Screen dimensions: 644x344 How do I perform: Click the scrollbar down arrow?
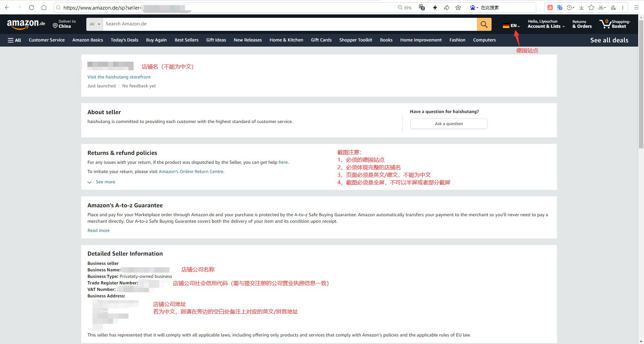[x=641, y=342]
